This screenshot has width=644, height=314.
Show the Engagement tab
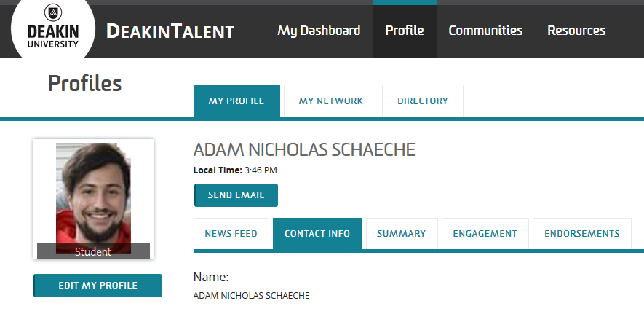[x=485, y=234]
